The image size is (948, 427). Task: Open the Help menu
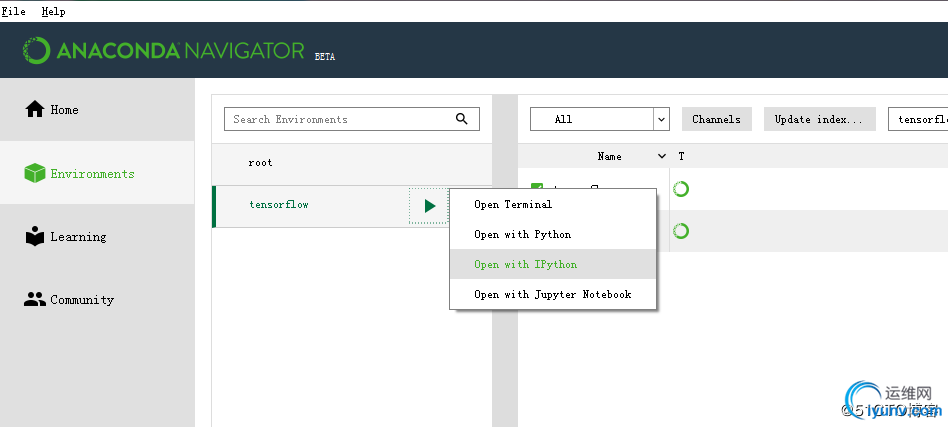[x=53, y=11]
